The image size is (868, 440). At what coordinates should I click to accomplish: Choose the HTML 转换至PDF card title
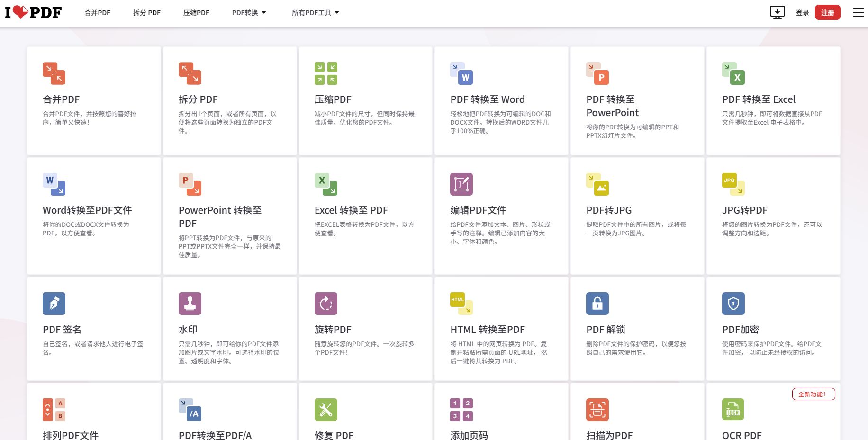[x=488, y=330]
